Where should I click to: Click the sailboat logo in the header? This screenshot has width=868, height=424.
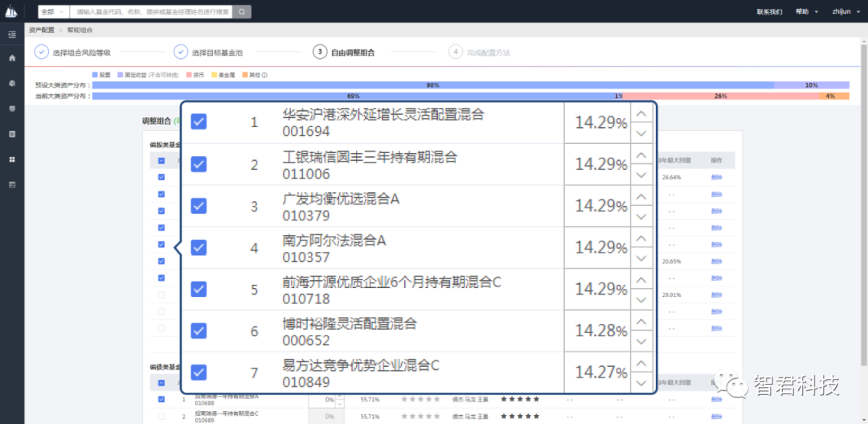click(x=11, y=10)
